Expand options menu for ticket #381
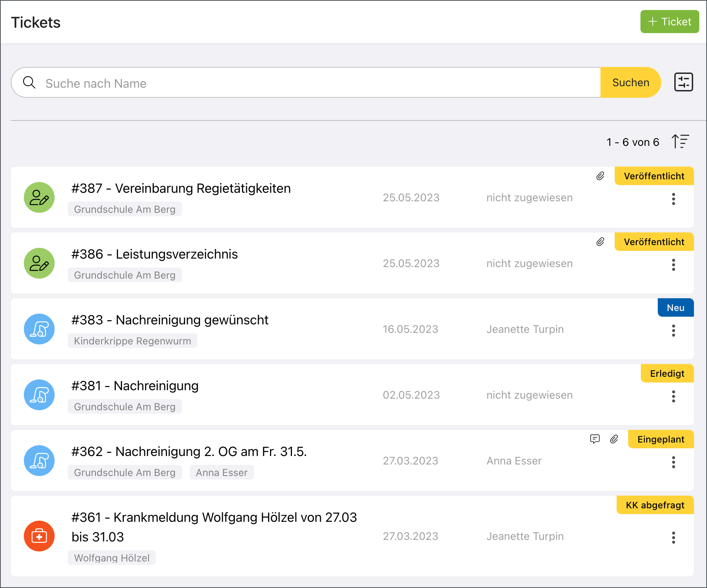The image size is (707, 588). [x=673, y=396]
